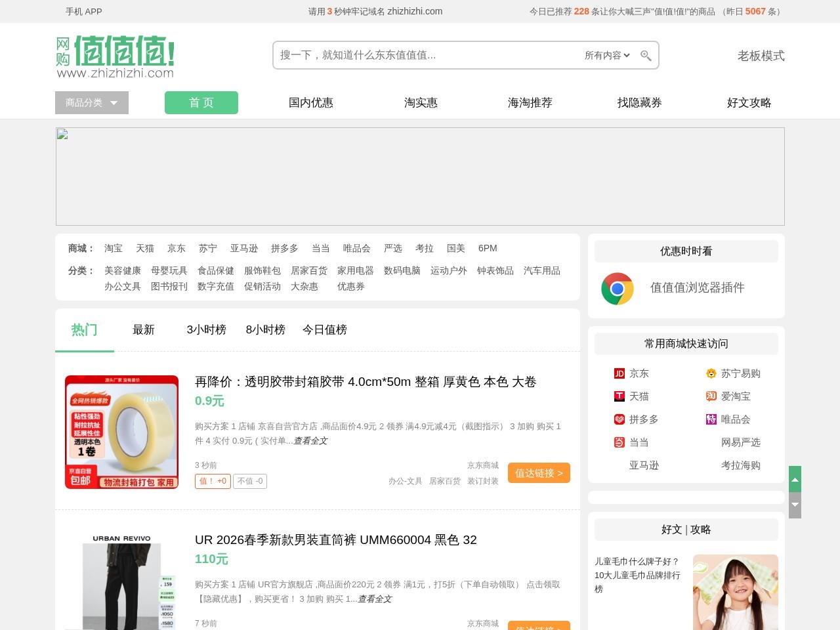Click the 爱淘宝 icon in the sidebar

point(711,396)
